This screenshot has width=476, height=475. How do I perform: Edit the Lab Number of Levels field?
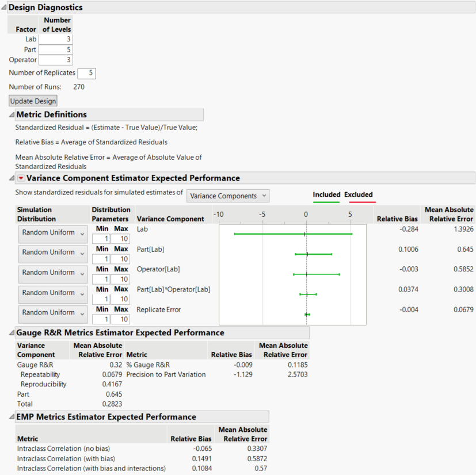pyautogui.click(x=55, y=39)
